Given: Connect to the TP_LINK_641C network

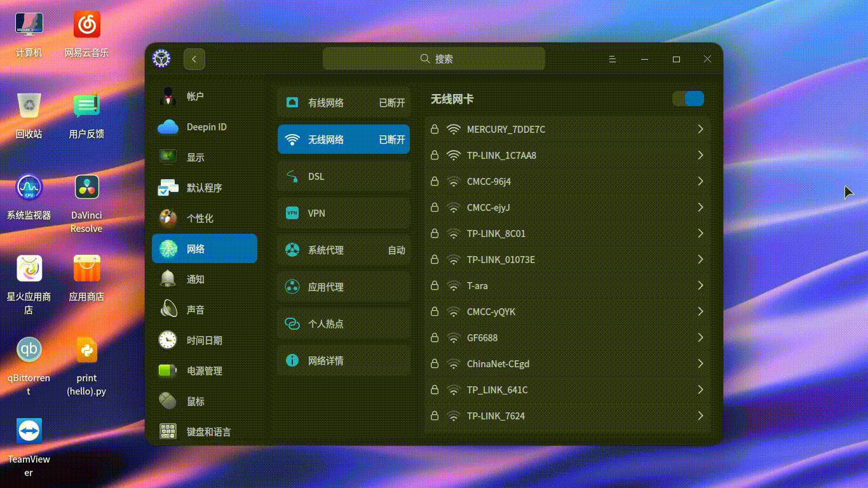Looking at the screenshot, I should pyautogui.click(x=567, y=390).
